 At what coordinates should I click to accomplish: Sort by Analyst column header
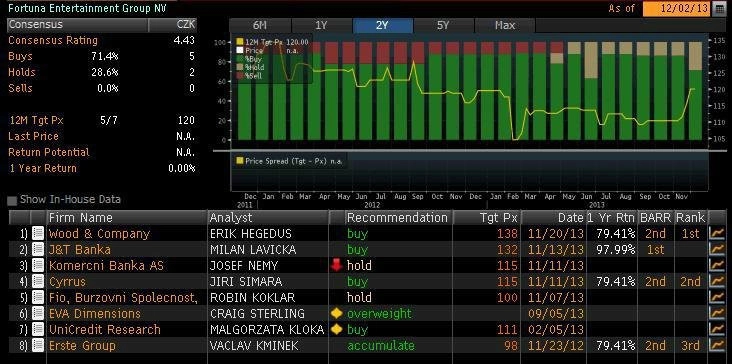click(268, 218)
